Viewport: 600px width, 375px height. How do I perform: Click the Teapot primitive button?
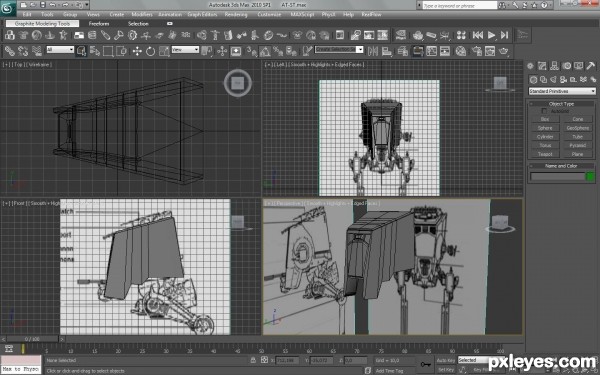coord(545,154)
